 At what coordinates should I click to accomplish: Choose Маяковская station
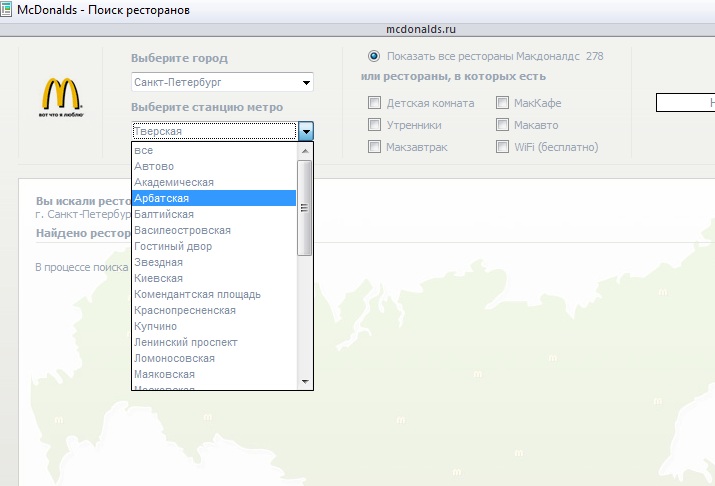click(214, 374)
